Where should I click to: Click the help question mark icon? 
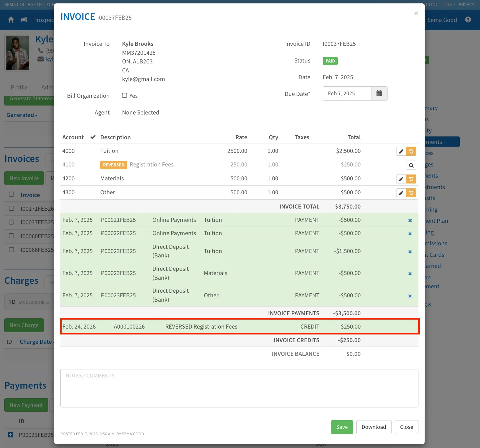tap(468, 20)
